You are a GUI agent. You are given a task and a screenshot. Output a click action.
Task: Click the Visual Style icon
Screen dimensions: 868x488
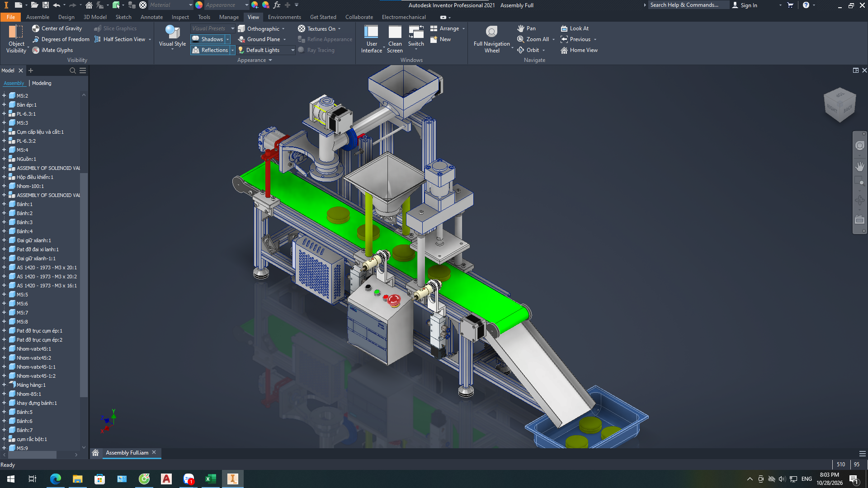click(172, 32)
